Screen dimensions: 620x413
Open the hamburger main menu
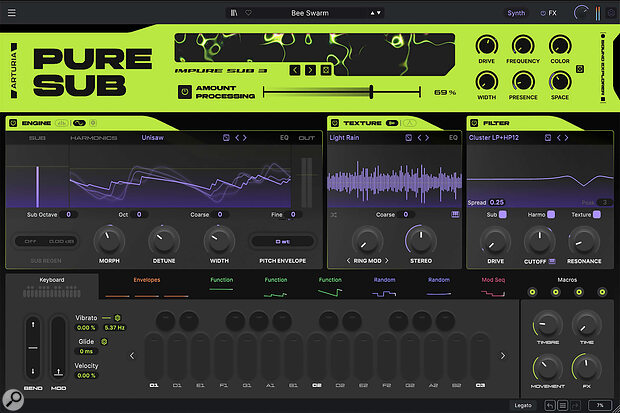click(x=12, y=13)
